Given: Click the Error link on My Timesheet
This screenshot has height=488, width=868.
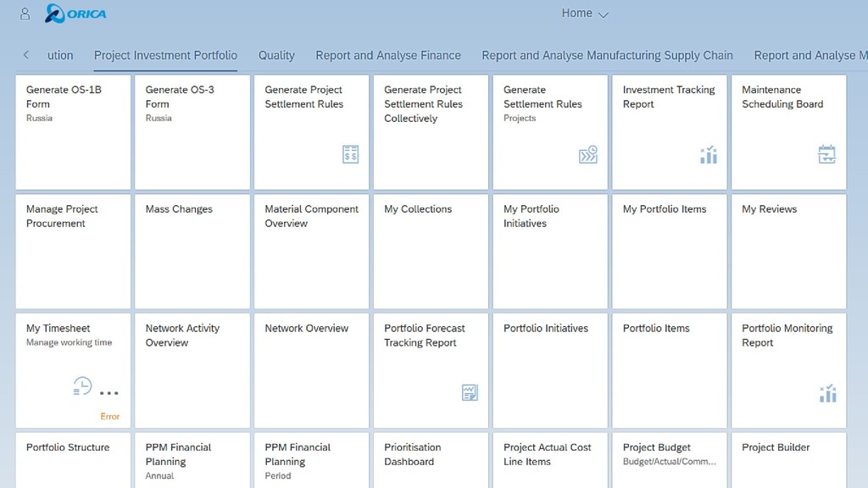Looking at the screenshot, I should [x=109, y=416].
